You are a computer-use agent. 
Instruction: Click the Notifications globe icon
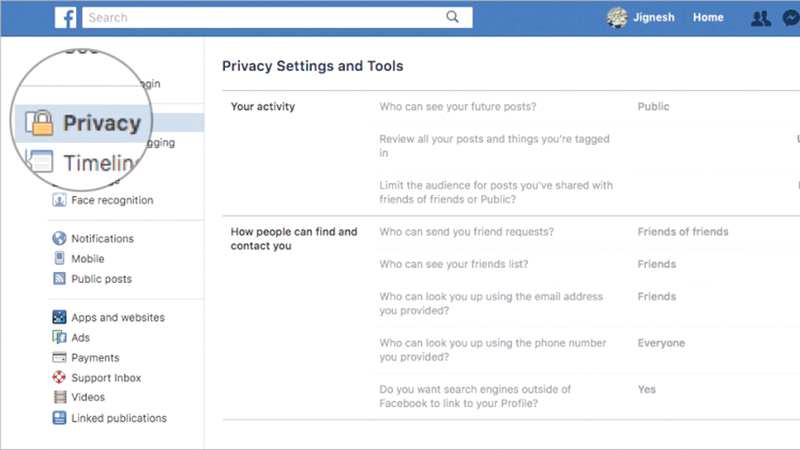pyautogui.click(x=60, y=239)
